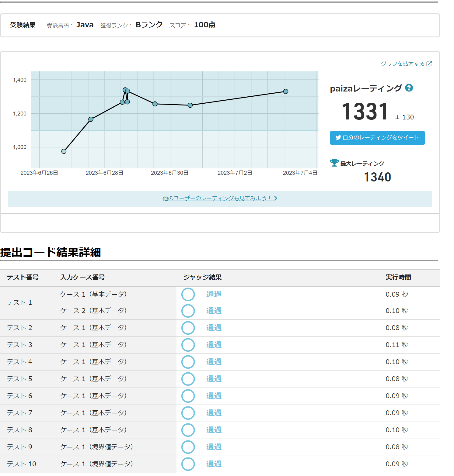Click the pass circle icon for Test 5

pyautogui.click(x=188, y=379)
